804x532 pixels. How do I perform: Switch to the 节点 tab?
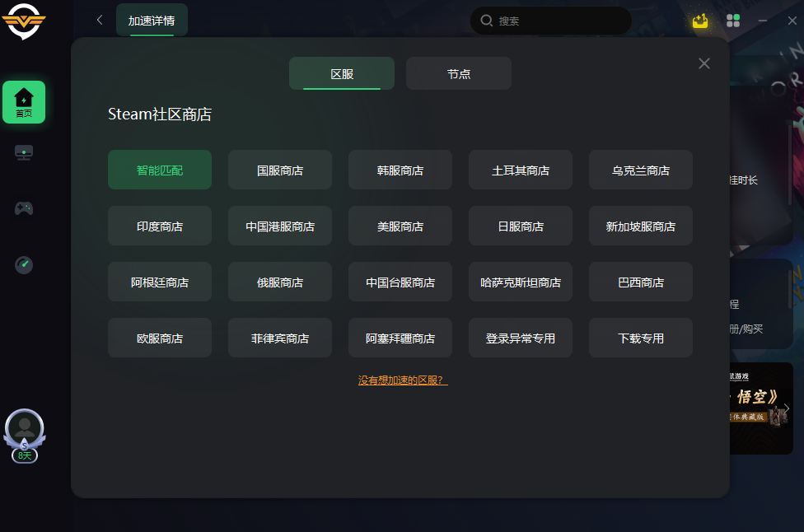pos(458,74)
